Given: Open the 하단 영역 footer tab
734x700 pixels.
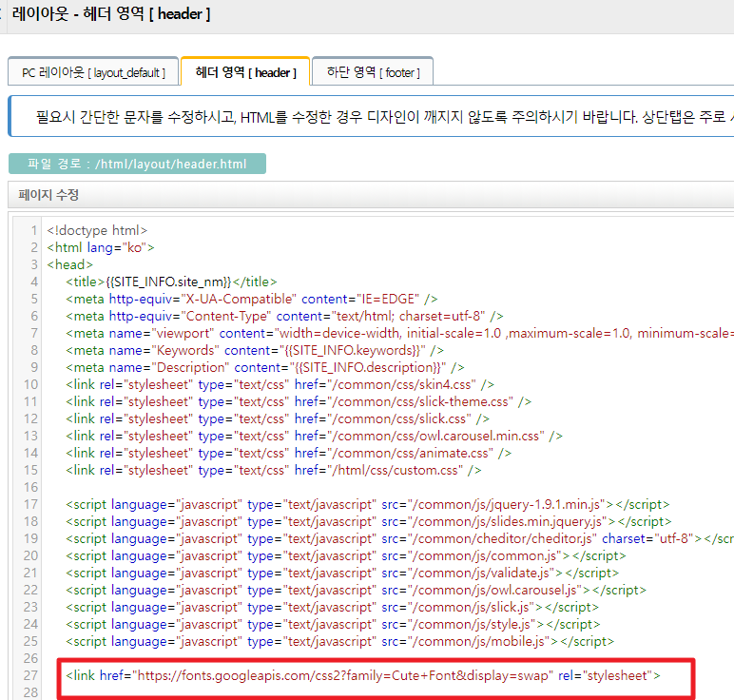Looking at the screenshot, I should click(373, 72).
